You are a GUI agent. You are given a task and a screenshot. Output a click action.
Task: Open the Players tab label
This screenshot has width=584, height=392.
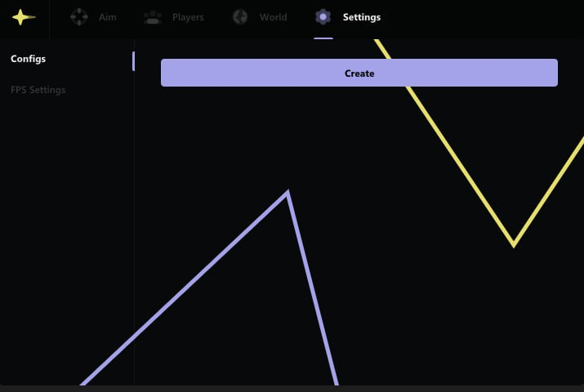(188, 17)
